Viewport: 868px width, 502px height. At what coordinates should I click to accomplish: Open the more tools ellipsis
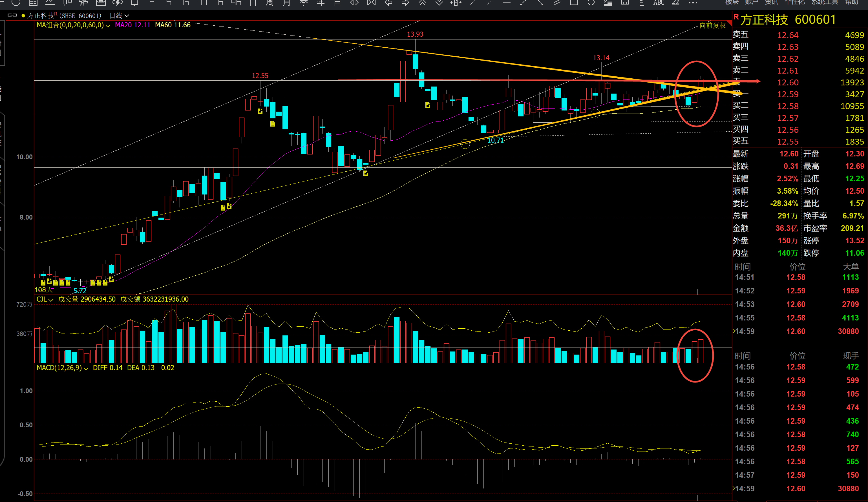(693, 3)
